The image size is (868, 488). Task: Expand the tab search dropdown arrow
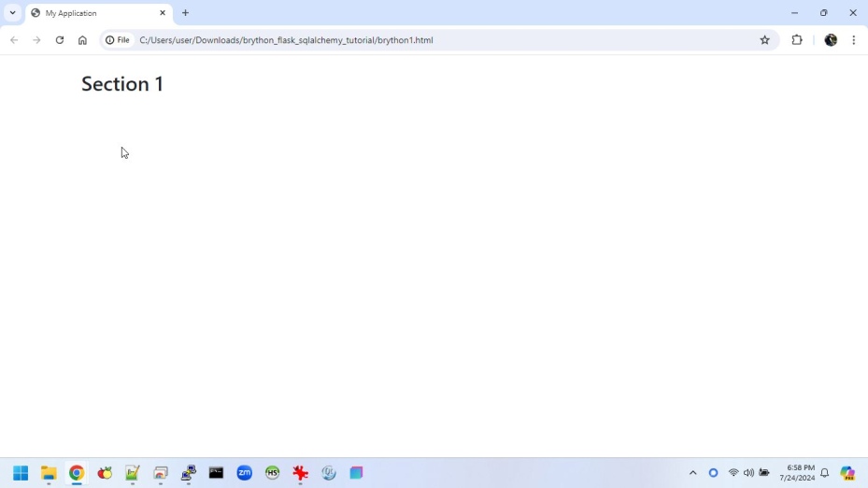[x=12, y=13]
